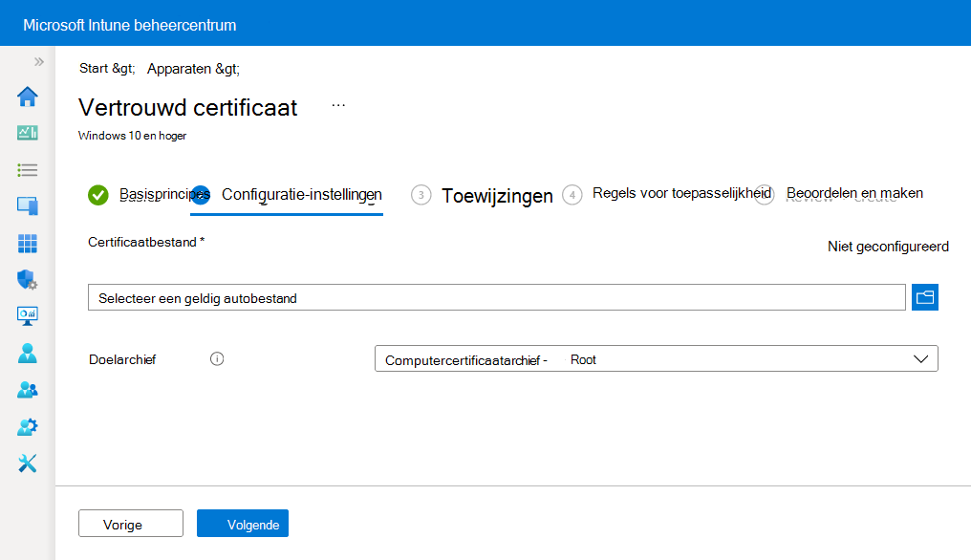The height and width of the screenshot is (560, 971).
Task: Open the more options ellipsis next to the title
Action: coord(338,105)
